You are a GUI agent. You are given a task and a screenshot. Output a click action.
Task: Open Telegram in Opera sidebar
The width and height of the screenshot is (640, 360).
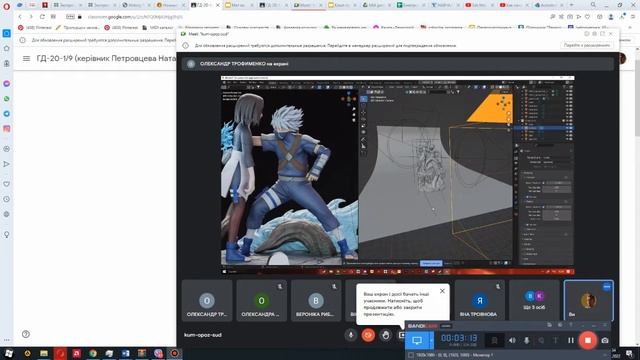7,114
